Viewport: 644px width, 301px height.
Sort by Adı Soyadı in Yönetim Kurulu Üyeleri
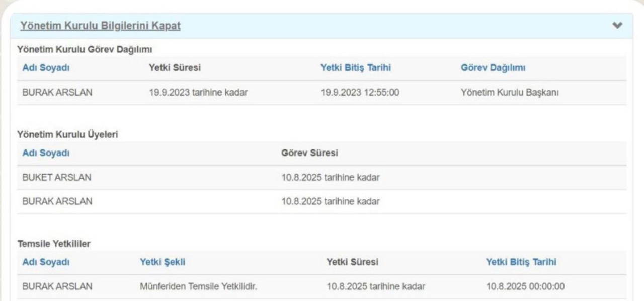coord(46,153)
